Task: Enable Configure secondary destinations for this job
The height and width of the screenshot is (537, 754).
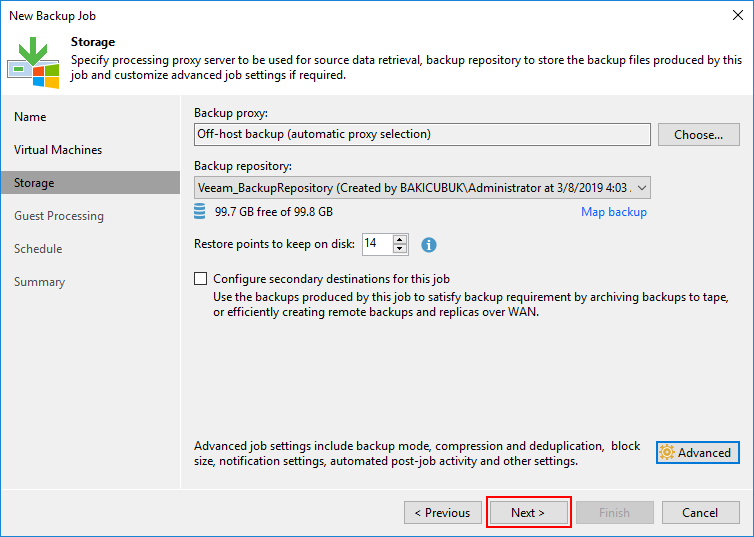Action: coord(201,279)
